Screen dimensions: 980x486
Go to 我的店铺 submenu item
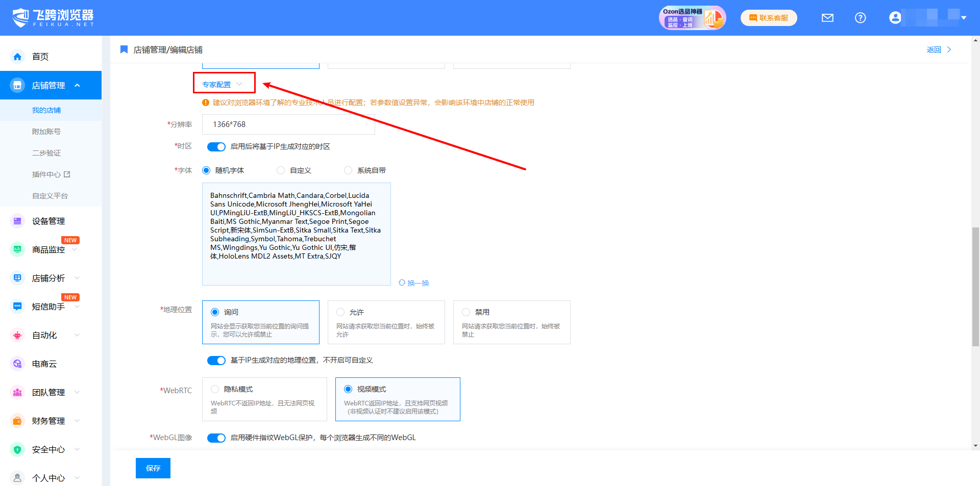pyautogui.click(x=46, y=110)
